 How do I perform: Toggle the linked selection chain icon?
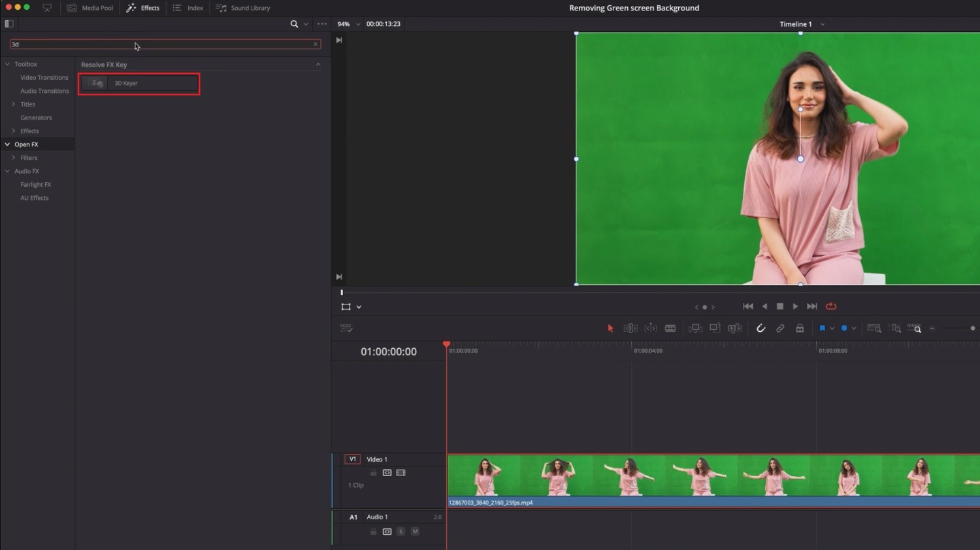(x=780, y=329)
